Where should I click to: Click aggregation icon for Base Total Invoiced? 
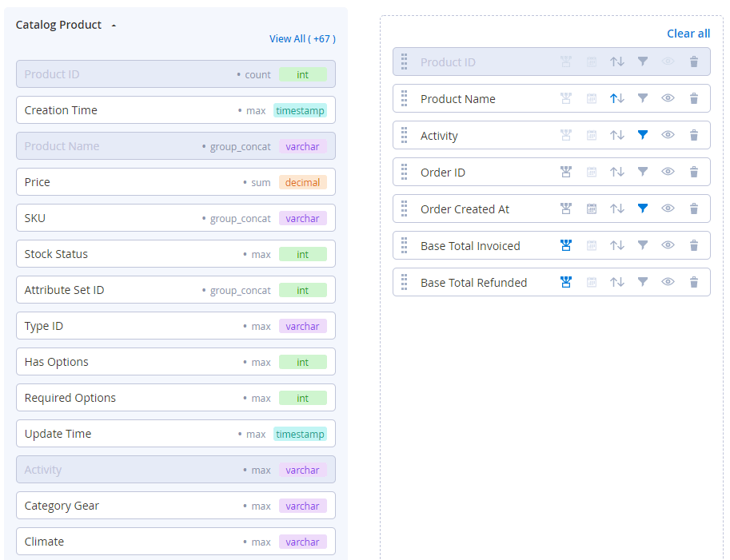coord(566,246)
